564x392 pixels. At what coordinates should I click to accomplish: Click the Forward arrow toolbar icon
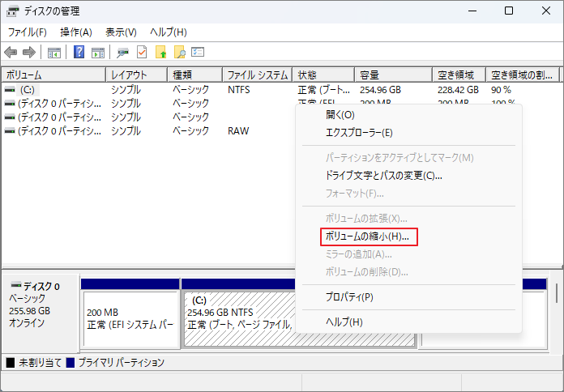[x=29, y=53]
